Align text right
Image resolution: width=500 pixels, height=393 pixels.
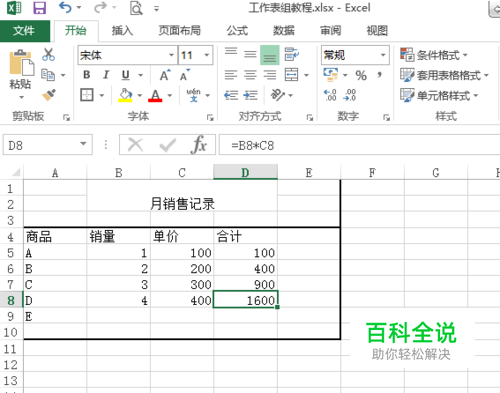(x=270, y=75)
